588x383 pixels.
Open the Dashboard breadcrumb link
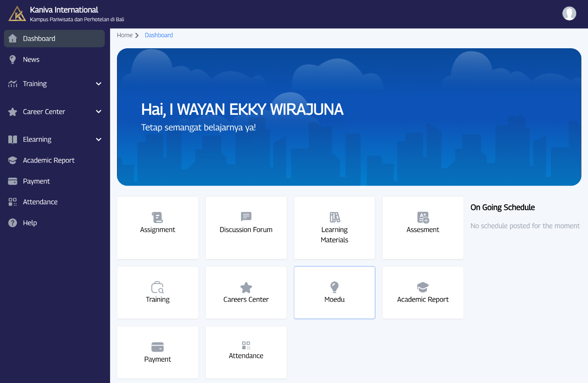(158, 35)
